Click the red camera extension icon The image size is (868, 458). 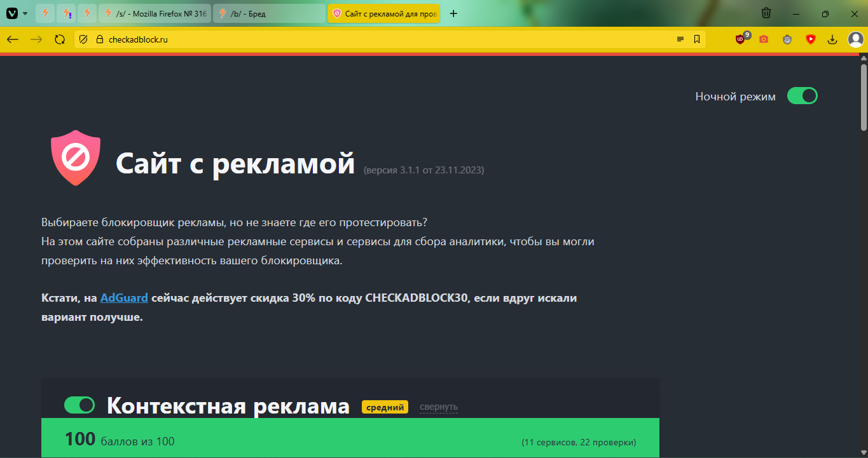point(764,39)
